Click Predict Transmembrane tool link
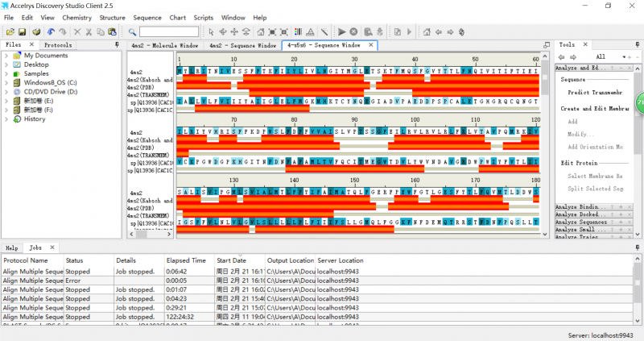Screen dimensions: 644x341 595,93
